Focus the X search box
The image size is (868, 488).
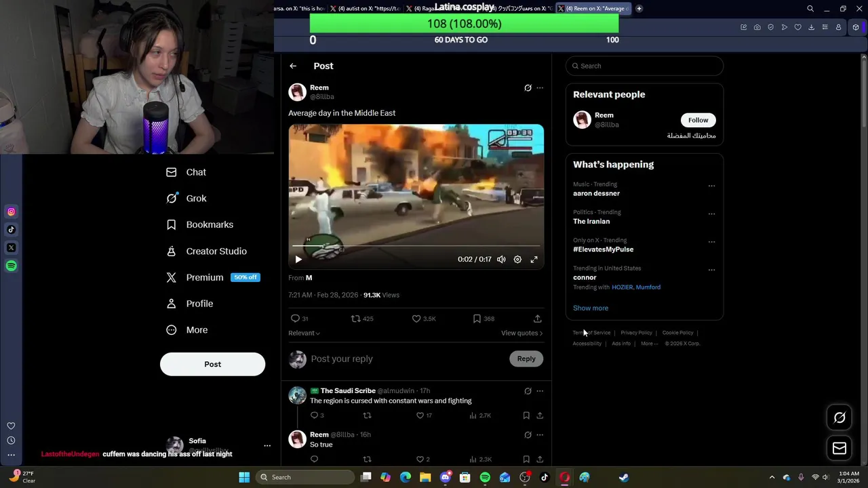644,66
